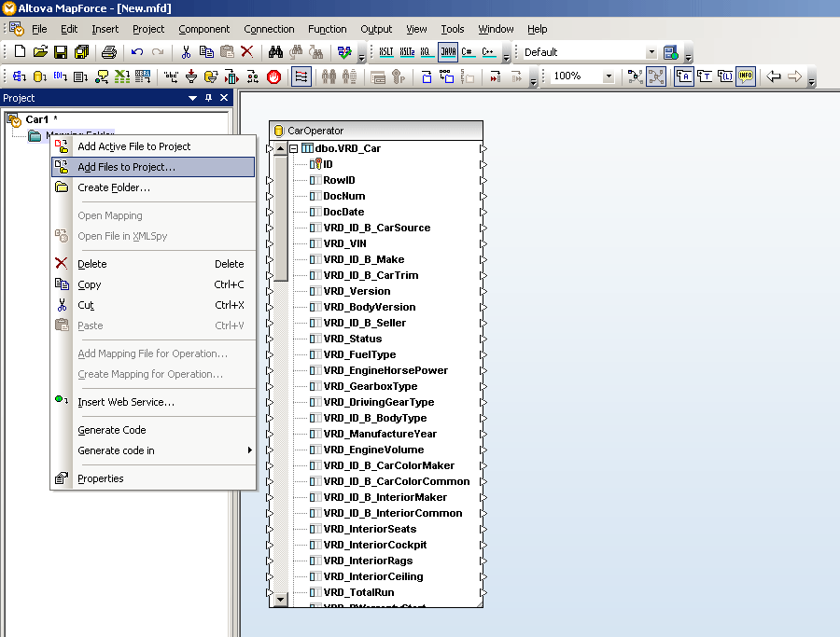840x637 pixels.
Task: Click Generate Code in context menu
Action: coord(153,430)
